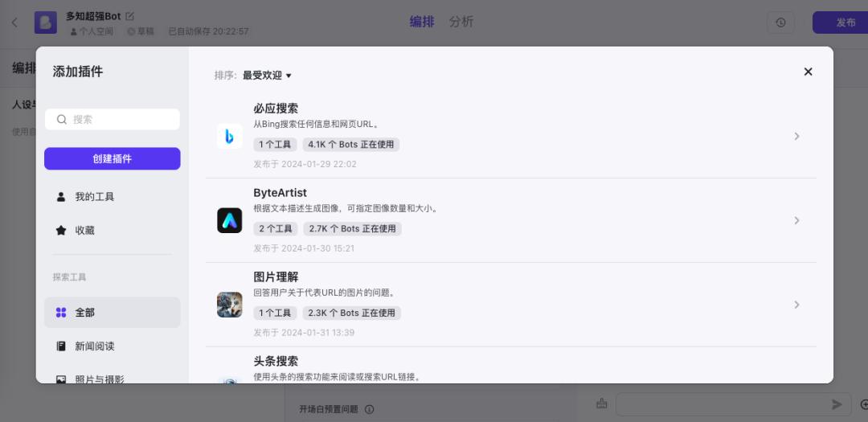
Task: Close the 添加插件 dialog
Action: click(809, 72)
